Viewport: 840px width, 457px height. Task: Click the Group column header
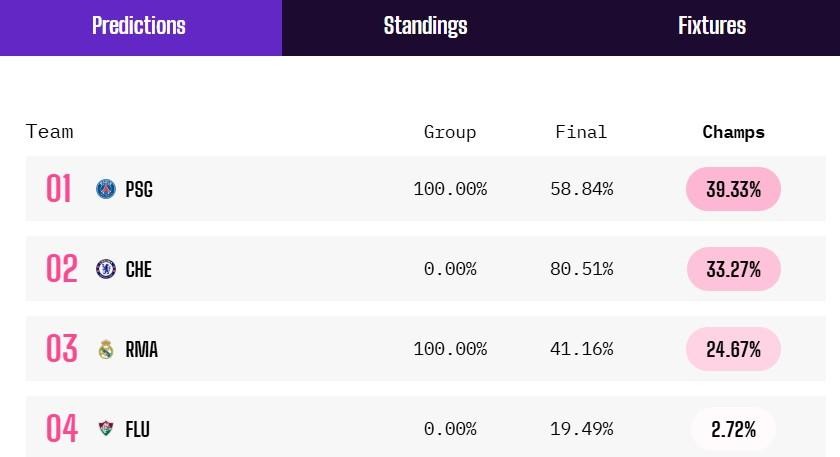click(450, 132)
